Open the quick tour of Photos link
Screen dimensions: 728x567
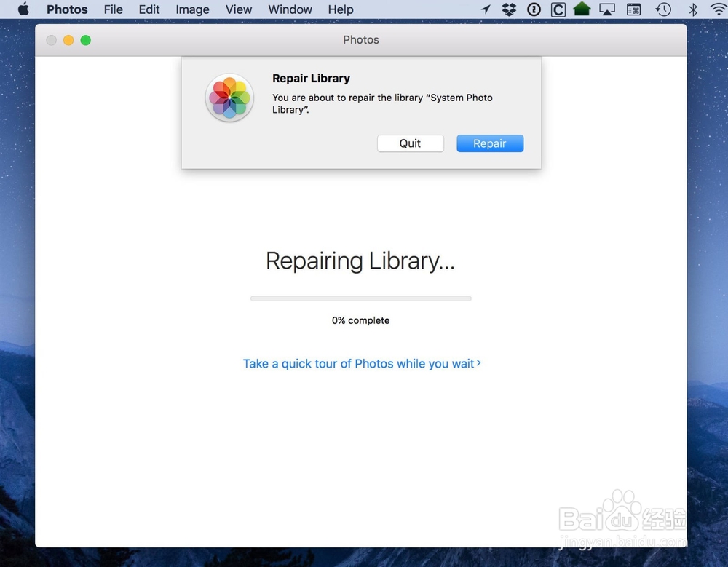tap(362, 364)
